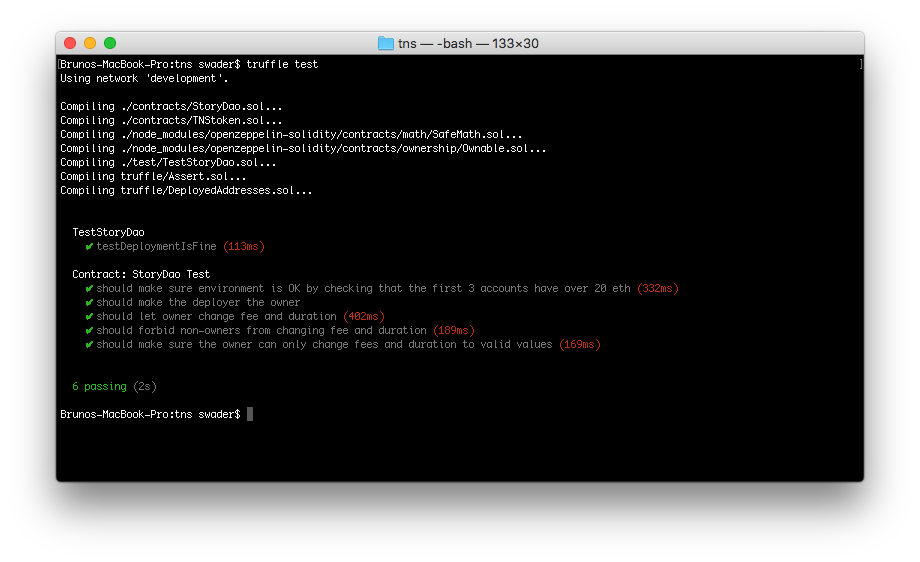Click the green zoom window button
The height and width of the screenshot is (562, 920).
[110, 43]
